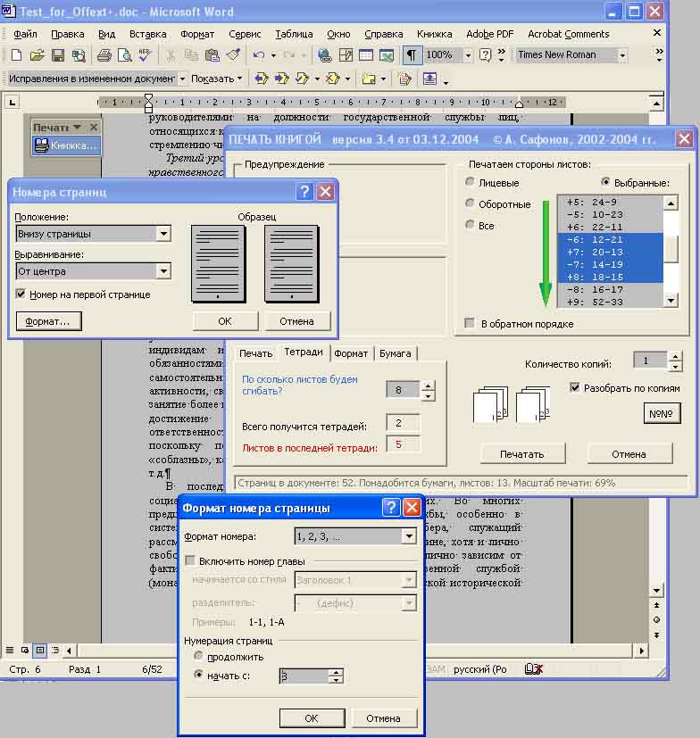Image resolution: width=700 pixels, height=738 pixels.
Task: Click the Format Painter brush icon
Action: (x=234, y=55)
